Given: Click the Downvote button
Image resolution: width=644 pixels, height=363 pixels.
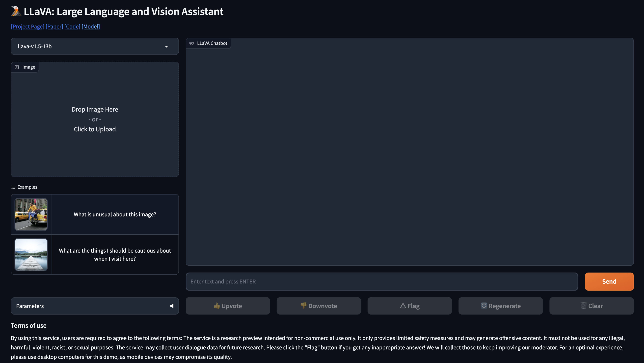Looking at the screenshot, I should coord(318,306).
